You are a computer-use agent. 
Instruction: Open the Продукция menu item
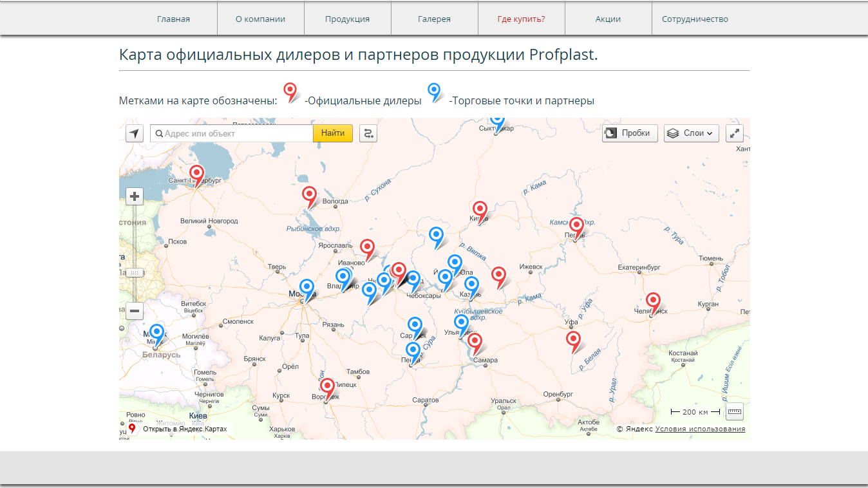(x=347, y=19)
